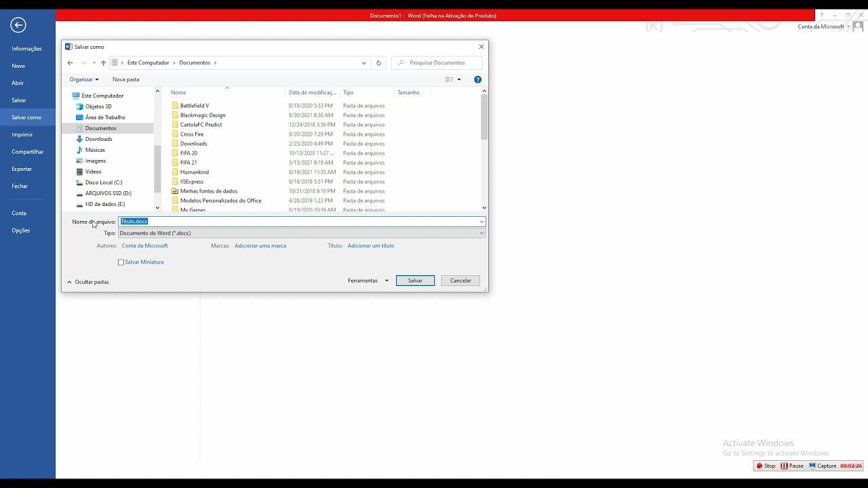The height and width of the screenshot is (488, 868).
Task: Click the Nome do arquivo text field
Action: point(298,222)
